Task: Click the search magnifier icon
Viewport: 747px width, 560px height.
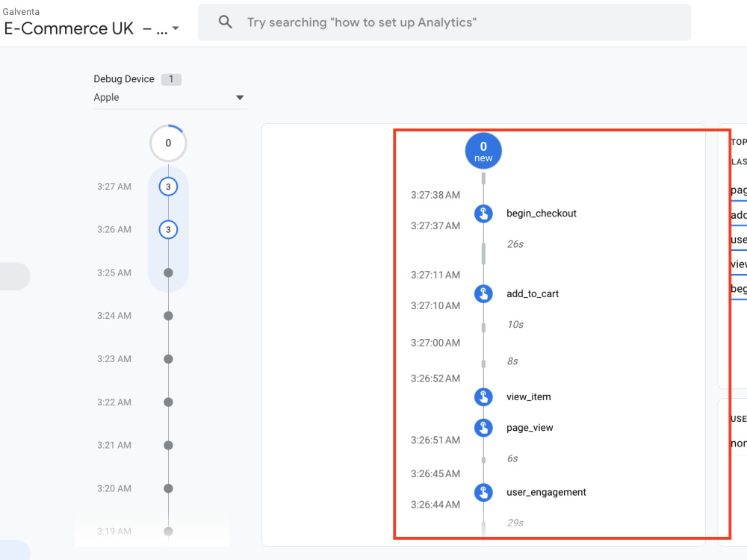Action: coord(226,22)
